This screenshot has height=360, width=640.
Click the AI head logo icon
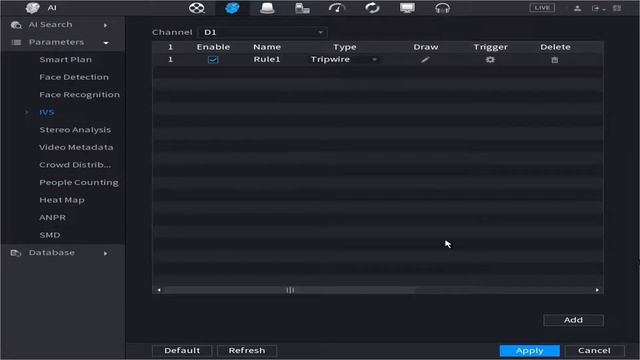pos(32,8)
